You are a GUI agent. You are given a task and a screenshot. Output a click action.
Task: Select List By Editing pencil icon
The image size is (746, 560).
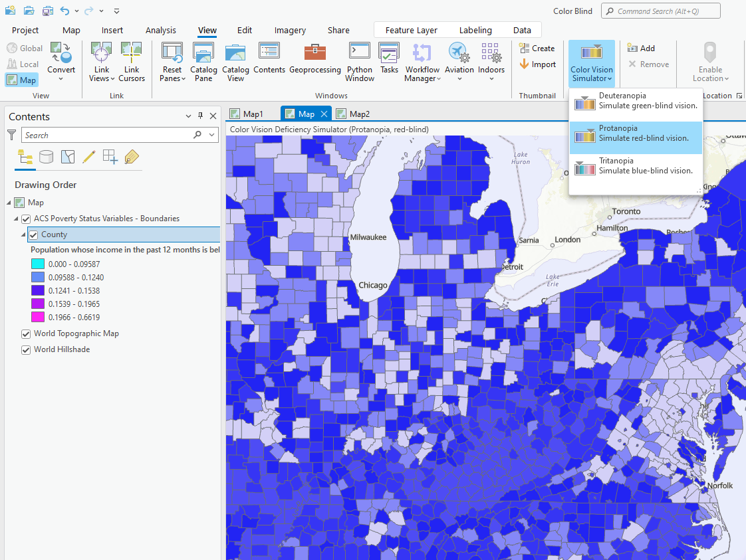pyautogui.click(x=89, y=157)
